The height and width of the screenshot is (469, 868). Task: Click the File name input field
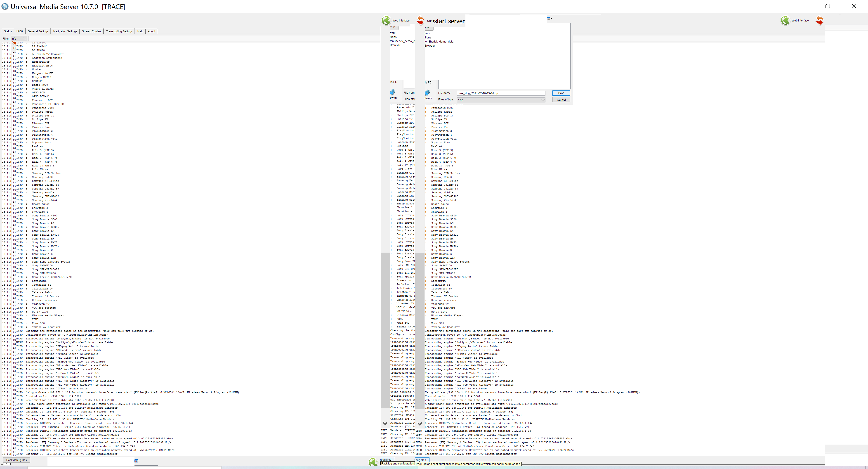[501, 93]
